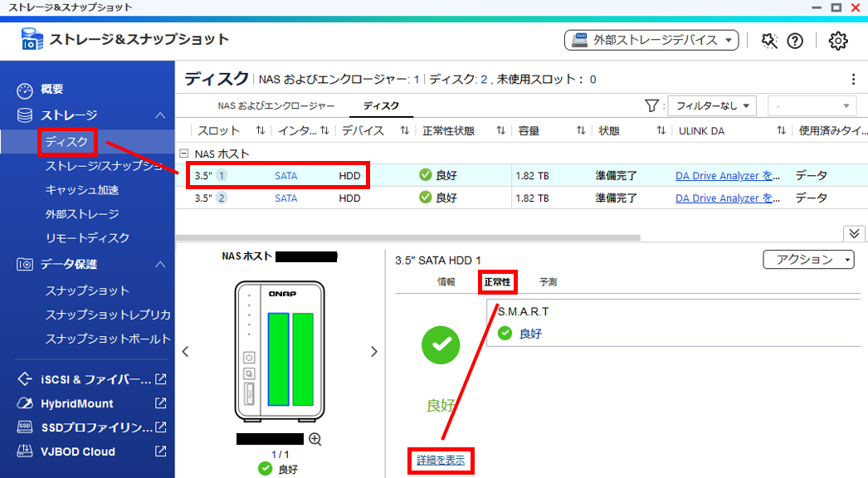
Task: Open VJBOD Cloud external link icon
Action: (x=160, y=451)
